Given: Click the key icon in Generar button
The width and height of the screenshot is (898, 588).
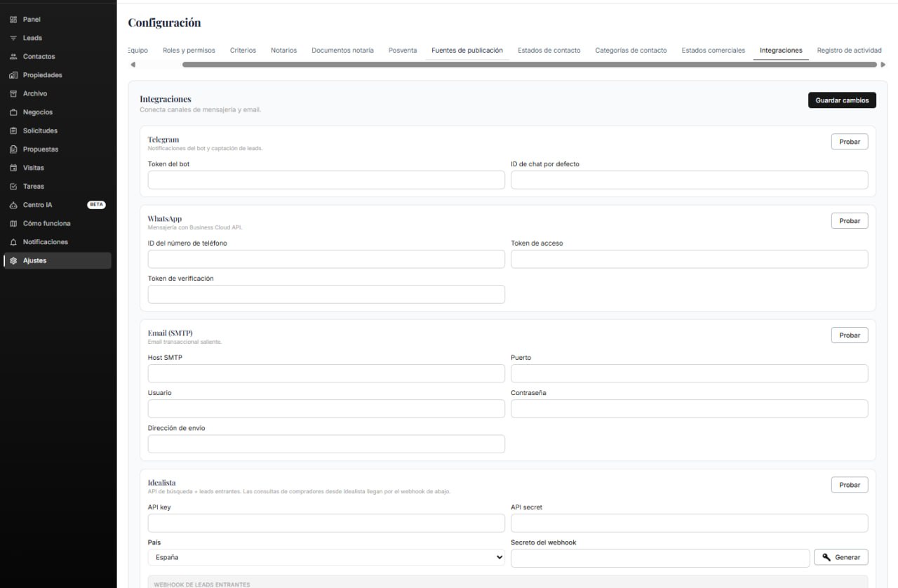Looking at the screenshot, I should point(827,557).
